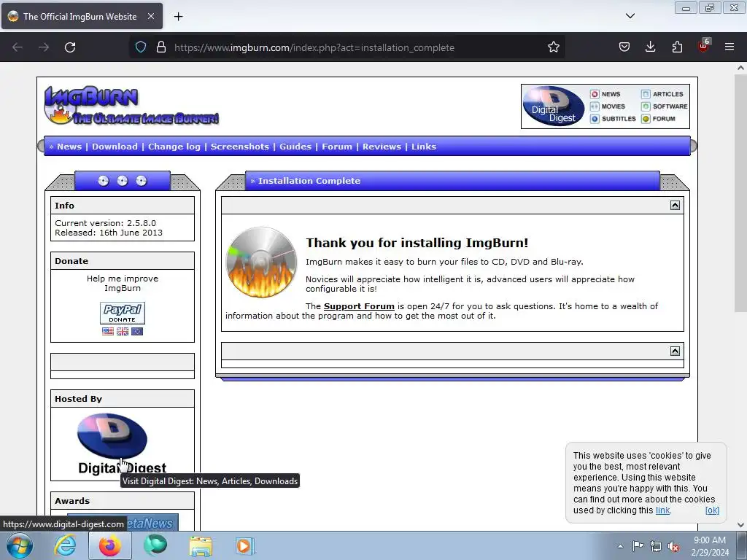
Task: Open the Forum navbar item
Action: [337, 147]
